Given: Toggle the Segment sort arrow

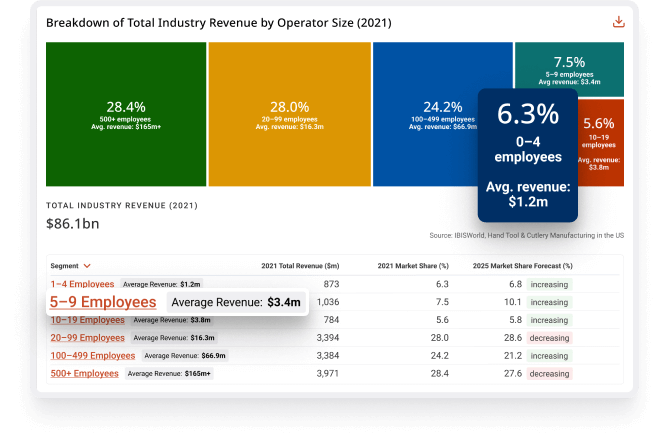Looking at the screenshot, I should pyautogui.click(x=88, y=266).
